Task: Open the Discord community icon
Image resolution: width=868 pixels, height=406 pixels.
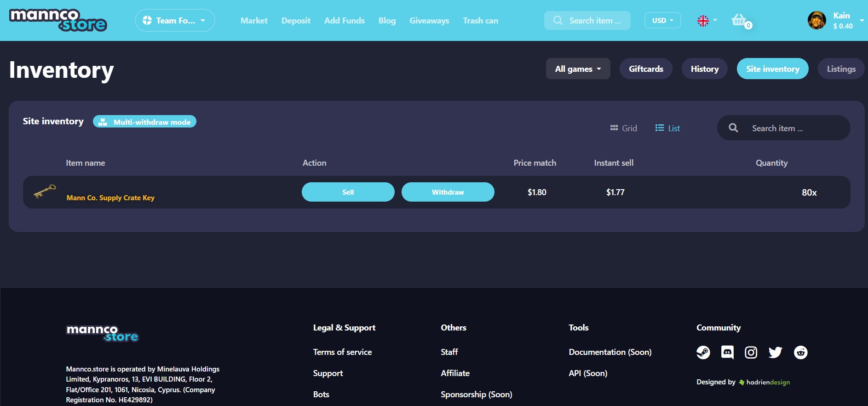Action: coord(727,352)
